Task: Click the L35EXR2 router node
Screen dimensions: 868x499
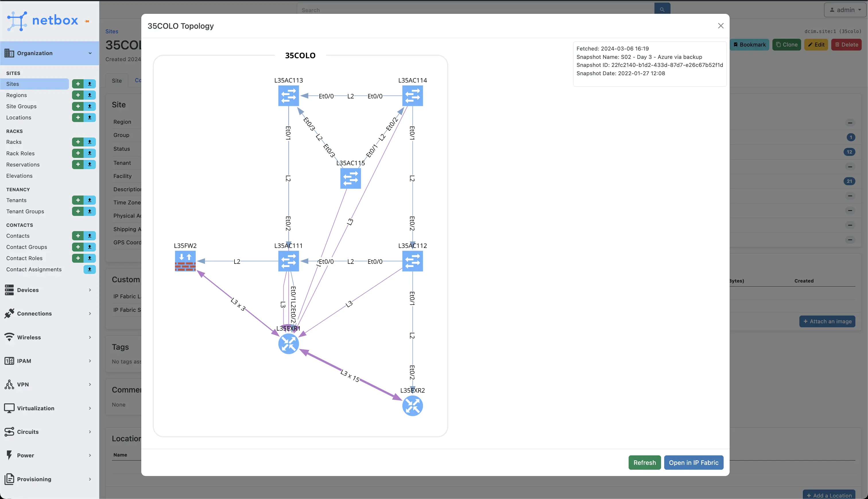Action: click(412, 406)
